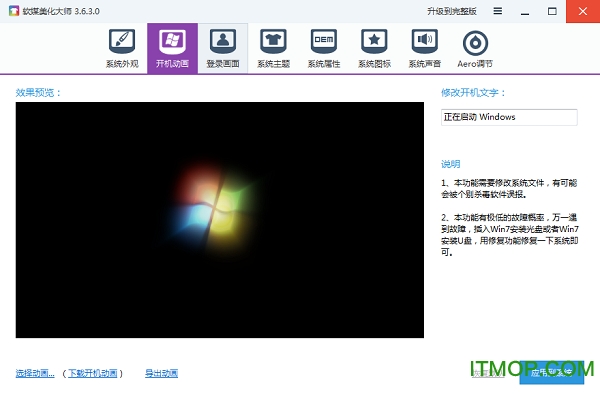
Task: Click the boot animation preview image
Action: click(x=220, y=220)
